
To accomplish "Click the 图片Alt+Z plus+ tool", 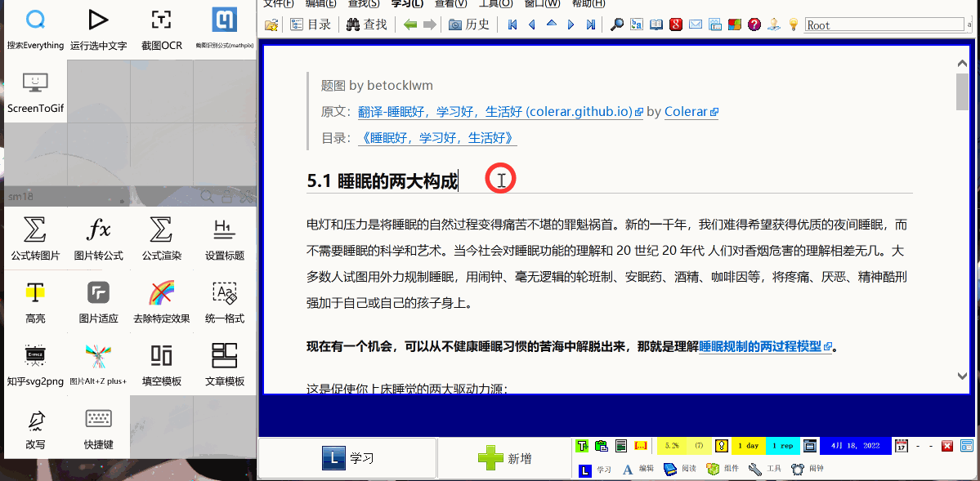I will [x=99, y=364].
